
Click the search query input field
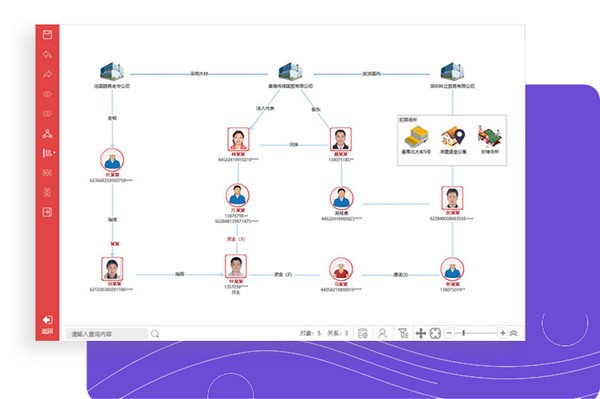click(x=107, y=334)
